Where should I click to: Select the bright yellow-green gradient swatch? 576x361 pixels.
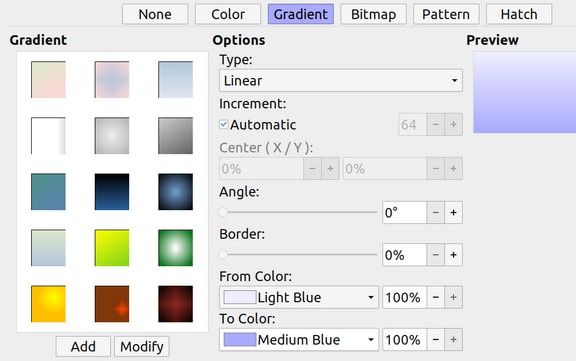pos(112,248)
